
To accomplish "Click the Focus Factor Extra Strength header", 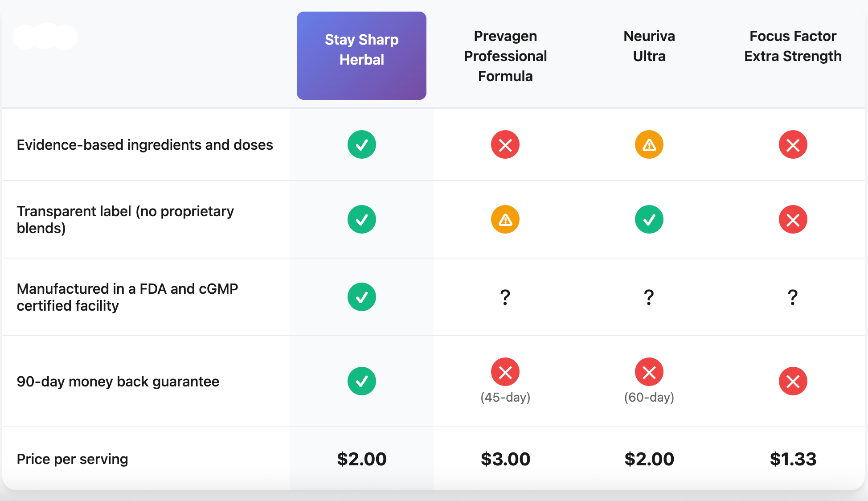I will click(x=793, y=46).
